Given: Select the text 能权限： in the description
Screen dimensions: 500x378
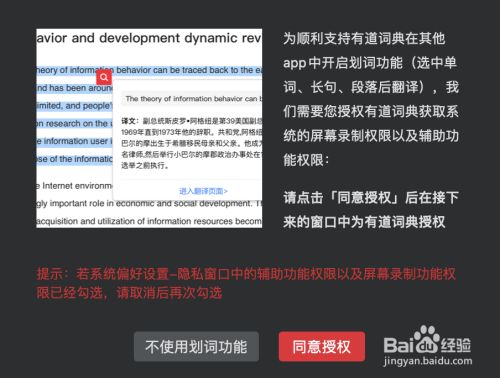Looking at the screenshot, I should pyautogui.click(x=306, y=160).
